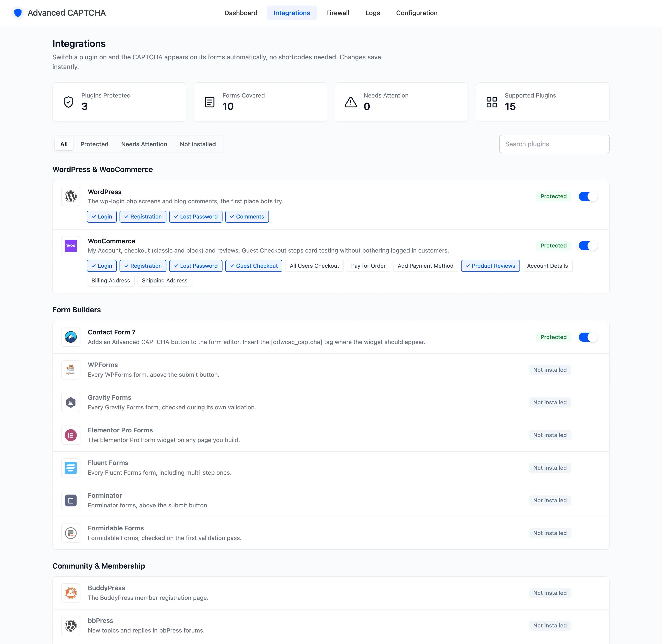
Task: Click the Contact Form 7 logo
Action: click(x=71, y=337)
